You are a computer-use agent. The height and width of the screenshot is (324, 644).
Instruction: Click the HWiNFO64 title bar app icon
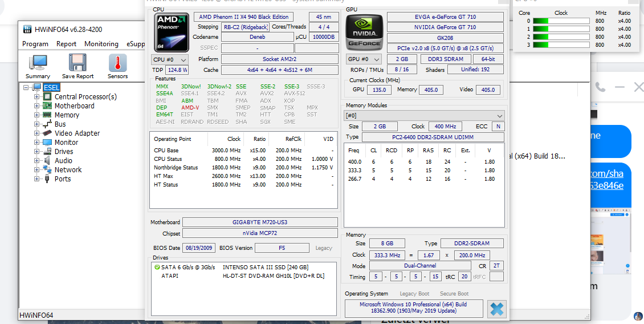(x=27, y=29)
